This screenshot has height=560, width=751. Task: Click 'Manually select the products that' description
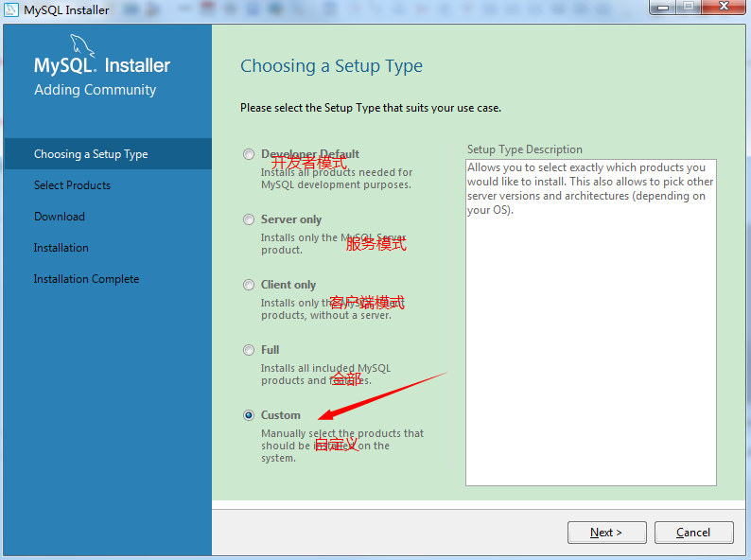pos(342,433)
